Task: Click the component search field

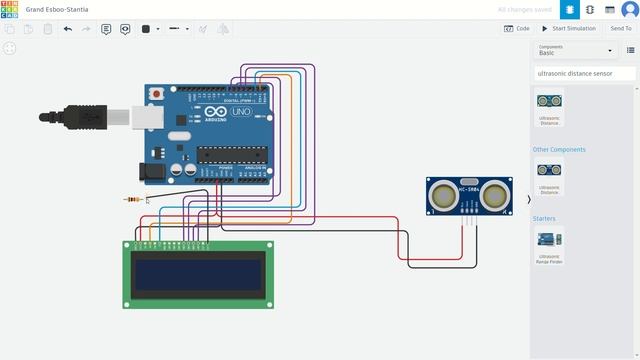Action: (x=584, y=73)
